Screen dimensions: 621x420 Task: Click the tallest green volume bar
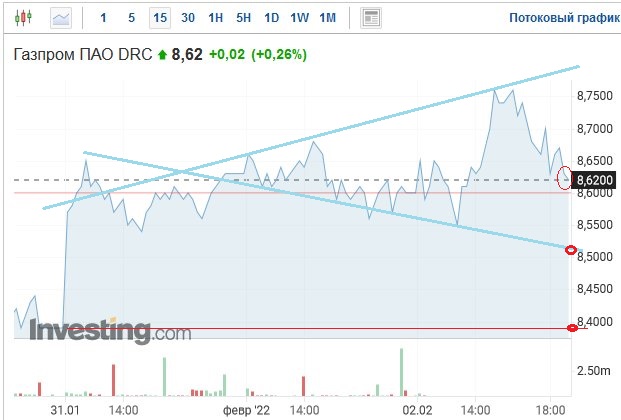pyautogui.click(x=401, y=372)
